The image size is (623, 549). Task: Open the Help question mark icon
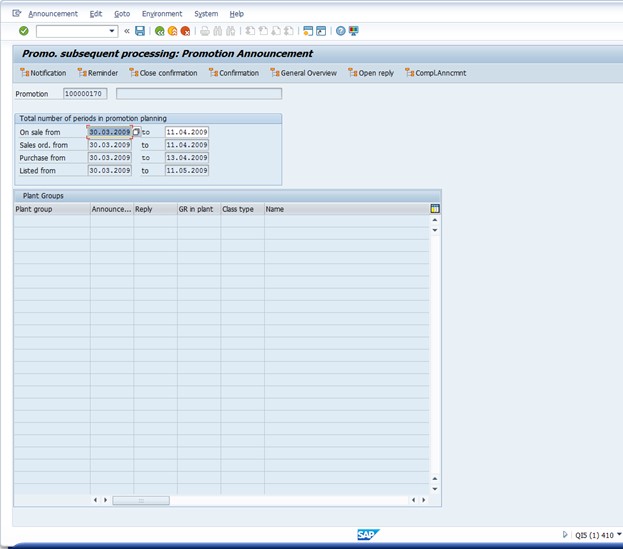click(341, 31)
